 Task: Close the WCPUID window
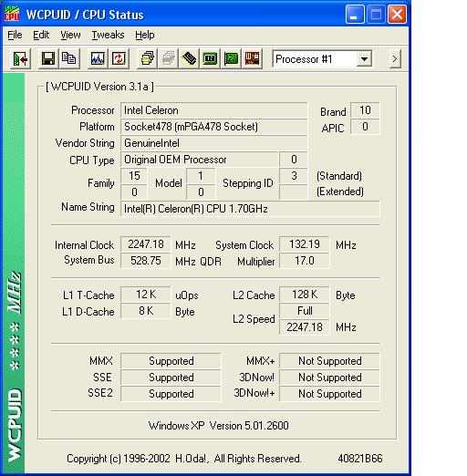tap(397, 15)
